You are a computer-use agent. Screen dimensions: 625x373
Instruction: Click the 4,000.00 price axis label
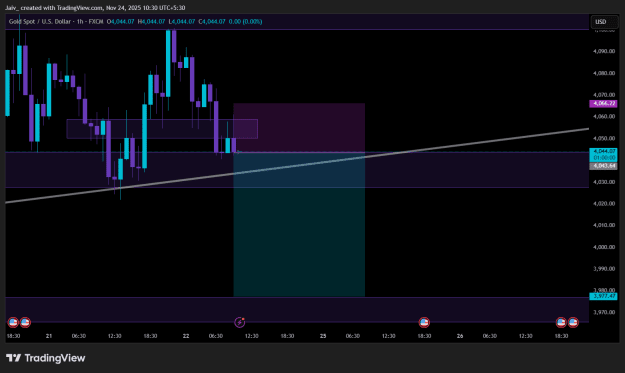[x=604, y=247]
